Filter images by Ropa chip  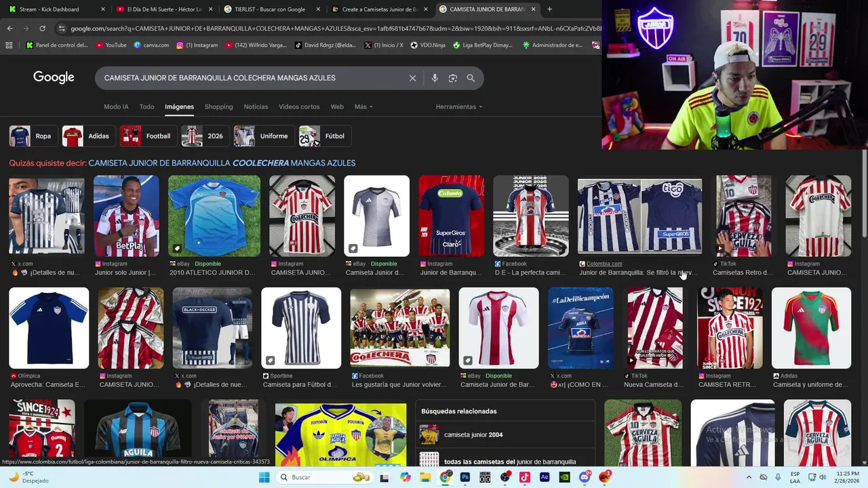click(x=33, y=136)
